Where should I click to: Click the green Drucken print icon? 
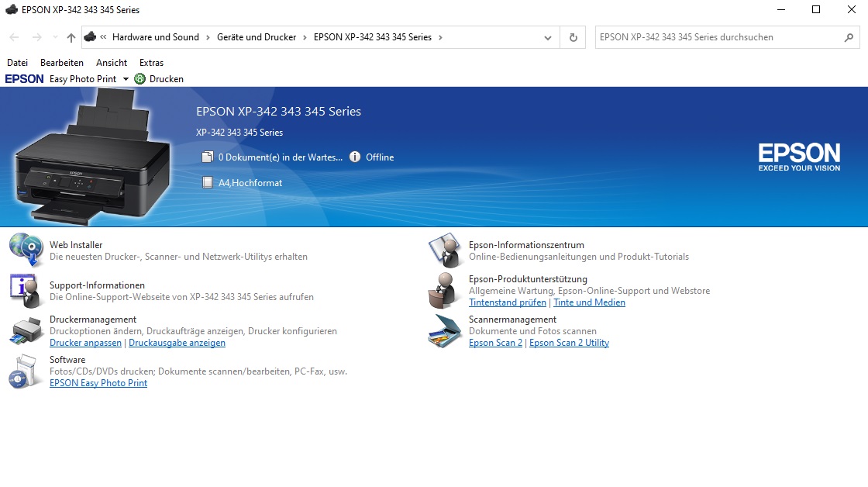coord(140,78)
